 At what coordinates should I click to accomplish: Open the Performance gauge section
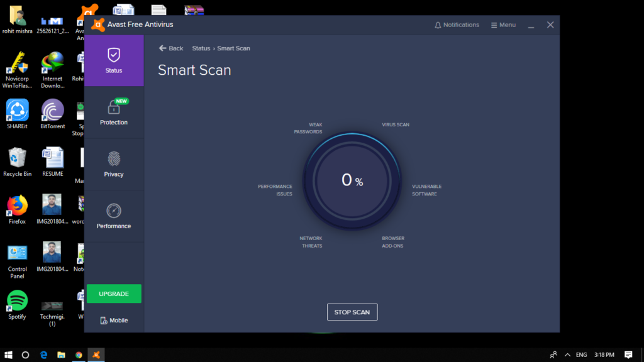click(114, 216)
